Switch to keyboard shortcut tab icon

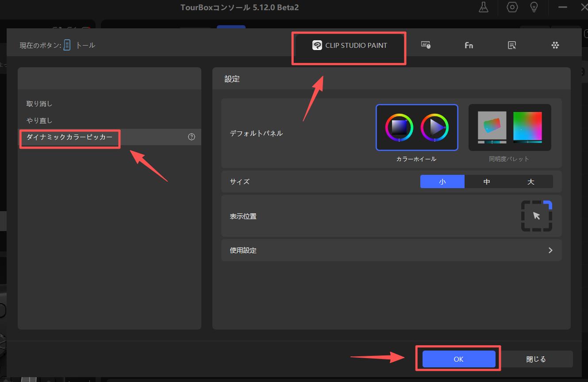click(x=426, y=45)
